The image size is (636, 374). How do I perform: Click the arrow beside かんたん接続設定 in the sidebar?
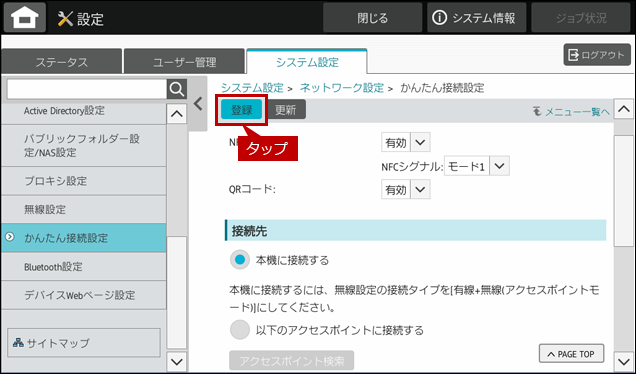[9, 237]
